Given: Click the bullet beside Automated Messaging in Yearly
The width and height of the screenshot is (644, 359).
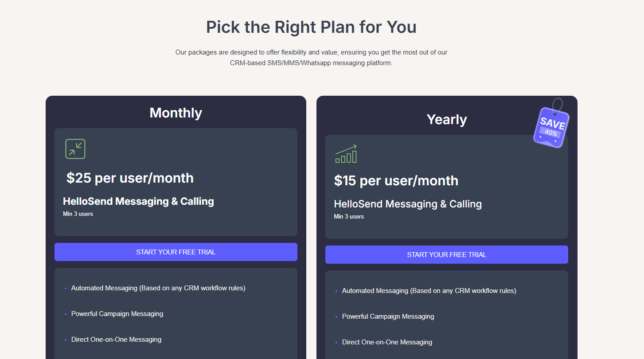Looking at the screenshot, I should pyautogui.click(x=337, y=291).
